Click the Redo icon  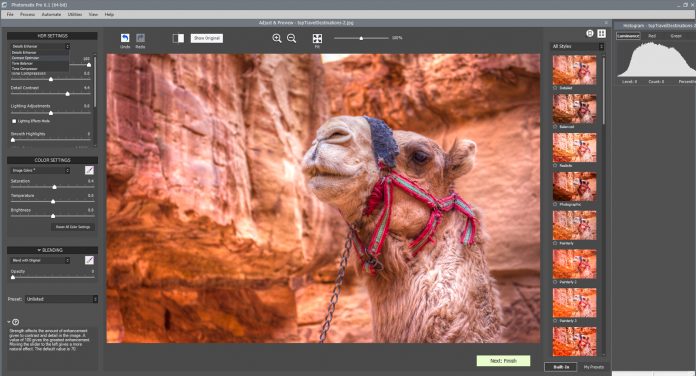pyautogui.click(x=140, y=38)
